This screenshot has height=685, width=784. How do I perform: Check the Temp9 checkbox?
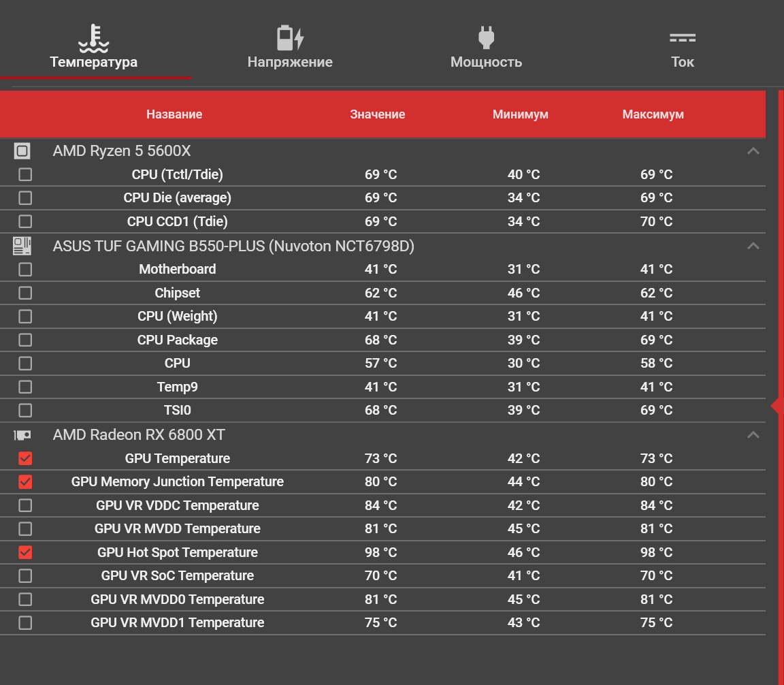pos(25,387)
